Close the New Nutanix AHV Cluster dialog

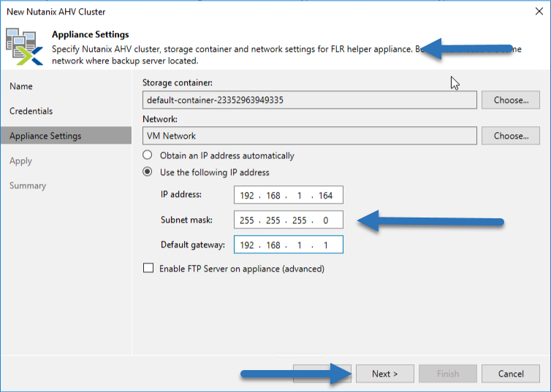539,12
